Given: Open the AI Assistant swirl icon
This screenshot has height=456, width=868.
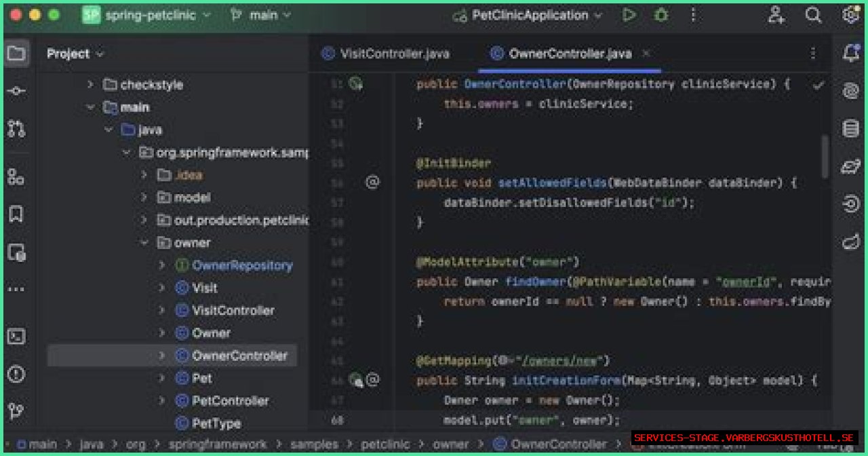Looking at the screenshot, I should tap(850, 91).
